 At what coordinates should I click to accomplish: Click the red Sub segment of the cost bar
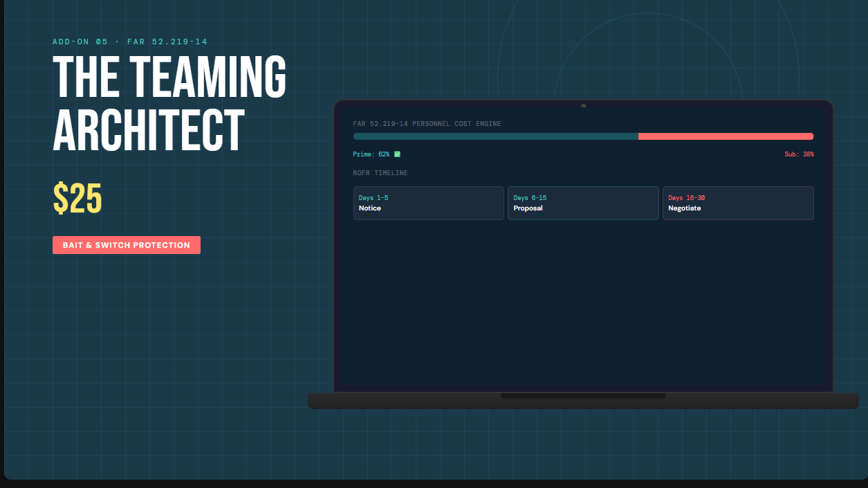[x=726, y=136]
